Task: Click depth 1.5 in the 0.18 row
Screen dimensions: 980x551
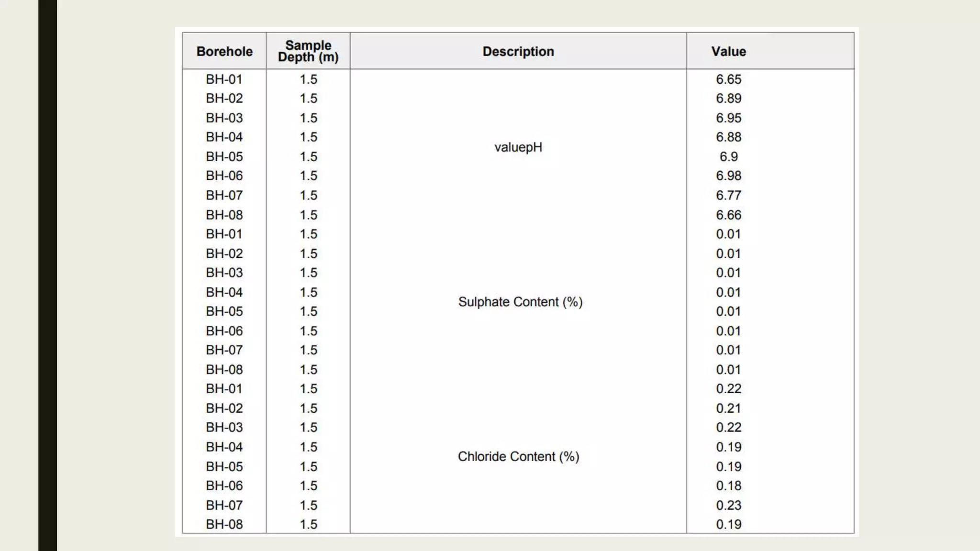Action: [x=308, y=485]
